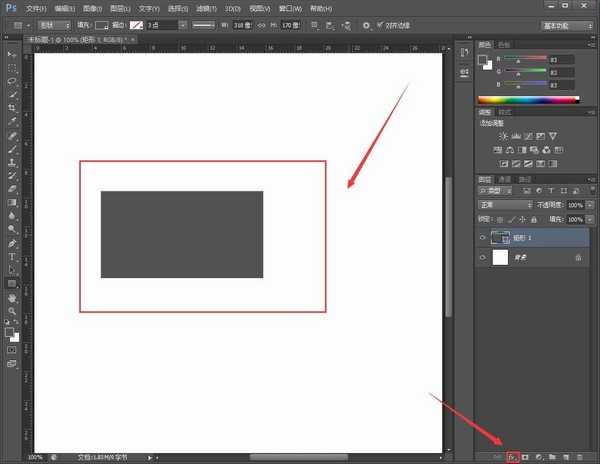Select the Type (T) tool
This screenshot has height=464, width=600.
tap(12, 256)
